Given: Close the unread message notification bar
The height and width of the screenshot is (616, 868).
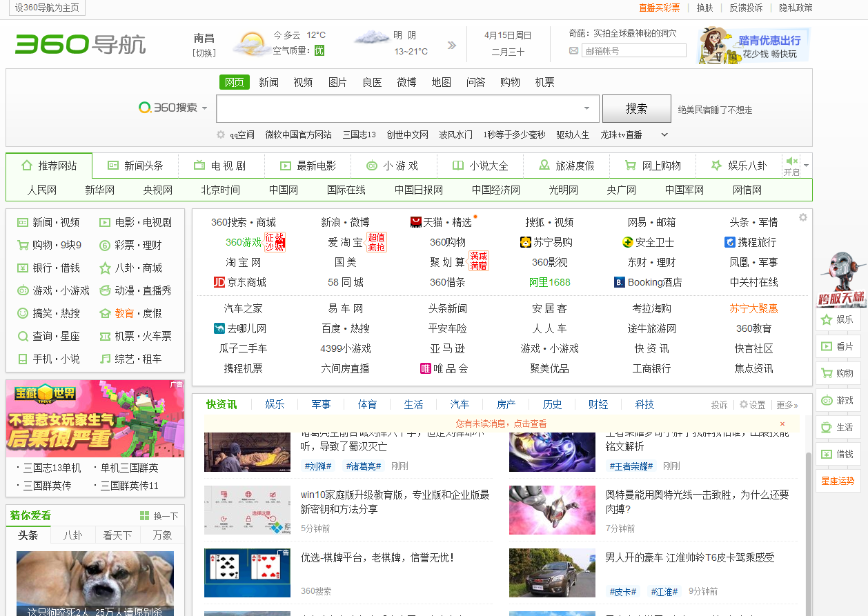Looking at the screenshot, I should pyautogui.click(x=782, y=424).
